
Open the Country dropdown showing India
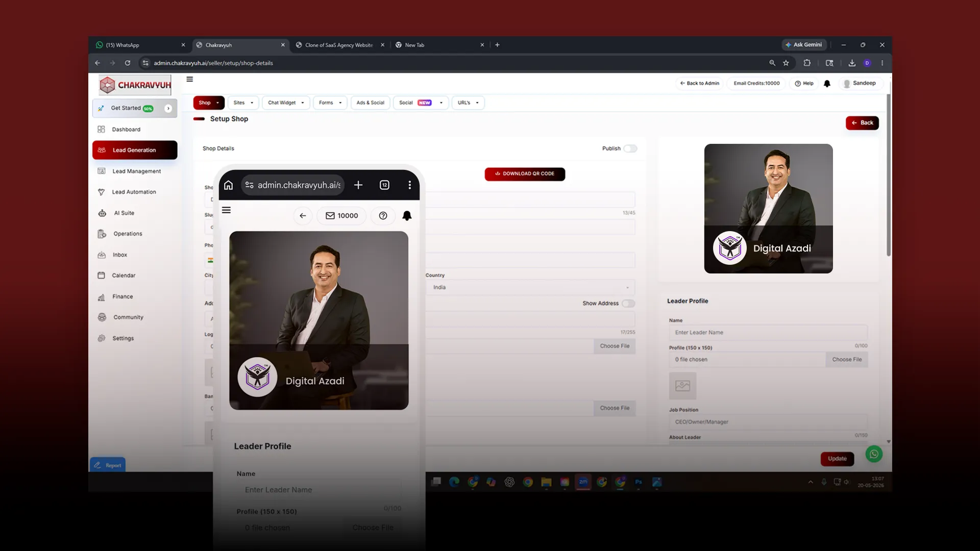coord(530,288)
